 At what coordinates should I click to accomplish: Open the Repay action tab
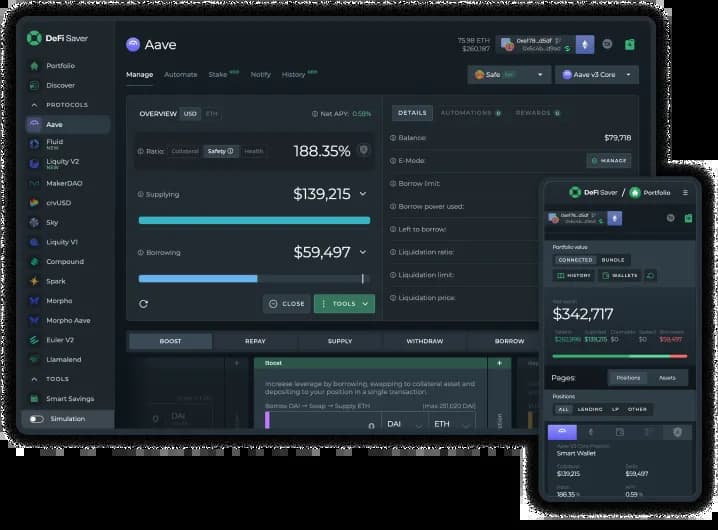point(255,341)
